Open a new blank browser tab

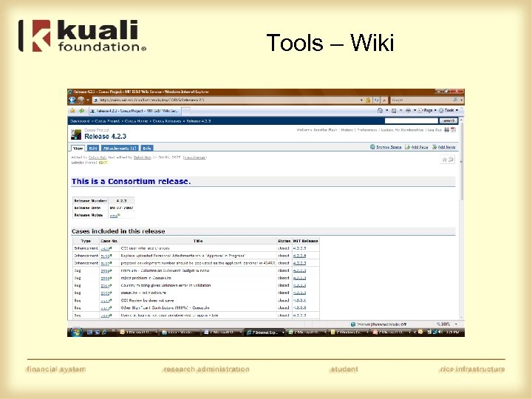(x=186, y=111)
